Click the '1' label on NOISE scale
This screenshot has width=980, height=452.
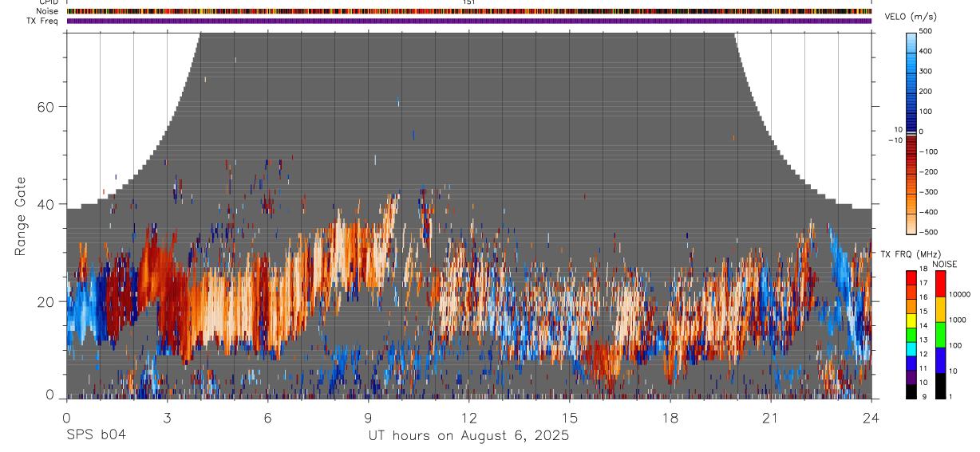[x=950, y=396]
